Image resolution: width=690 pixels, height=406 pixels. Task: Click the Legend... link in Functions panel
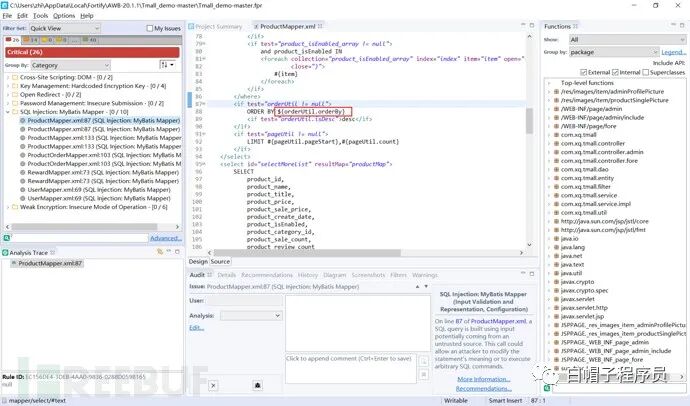click(x=674, y=52)
